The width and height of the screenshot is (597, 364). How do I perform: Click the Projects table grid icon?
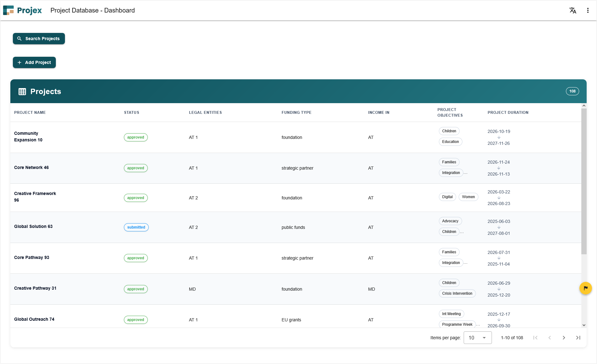pyautogui.click(x=22, y=92)
